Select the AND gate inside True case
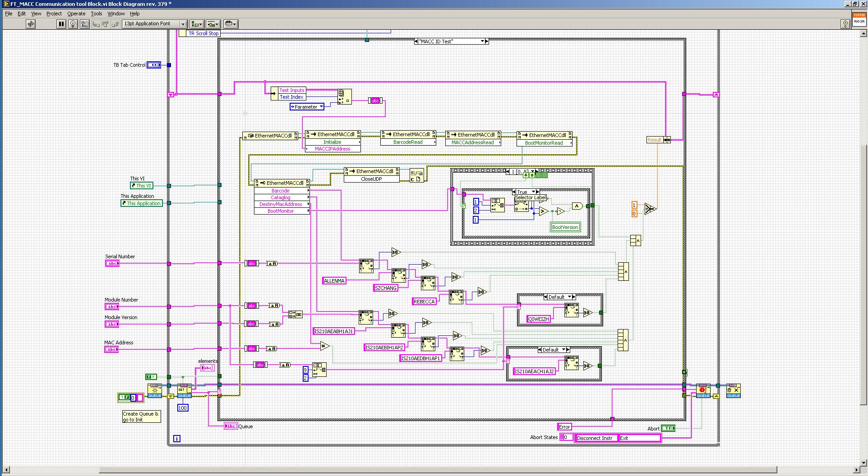868x476 pixels. tap(577, 206)
